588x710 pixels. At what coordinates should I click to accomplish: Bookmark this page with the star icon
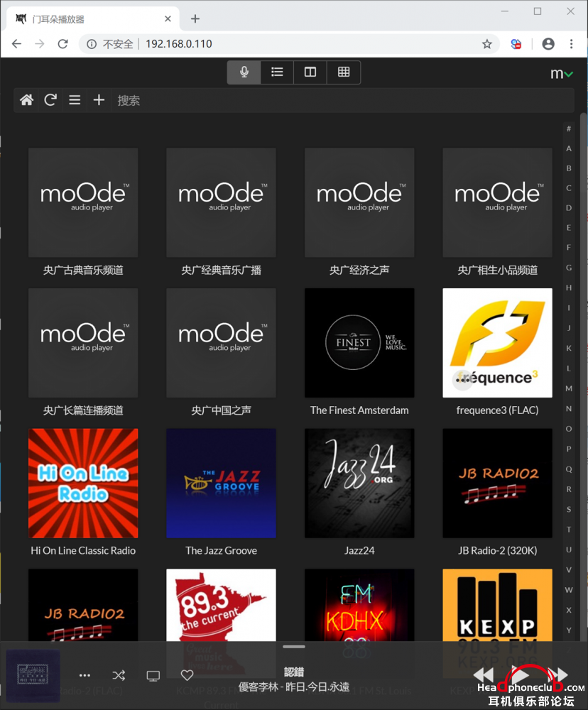pyautogui.click(x=487, y=44)
